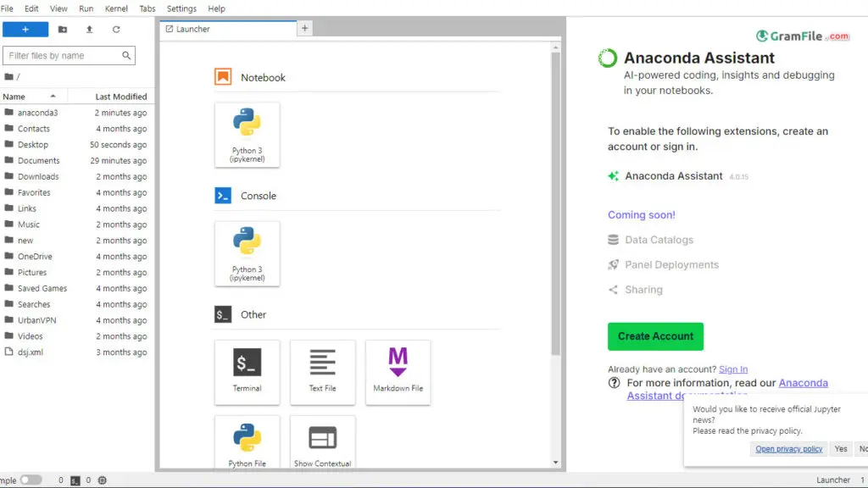Click the launcher vertical scrollbar
This screenshot has width=868, height=488.
coord(555,203)
